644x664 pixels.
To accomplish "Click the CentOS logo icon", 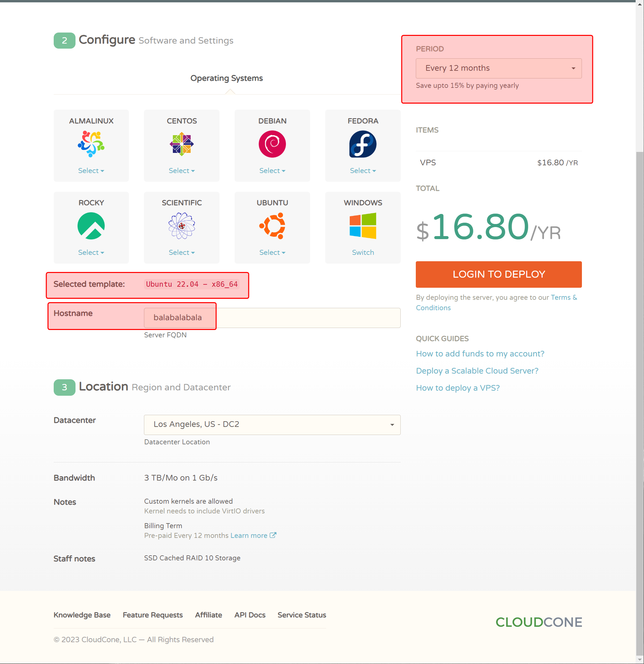I will (181, 144).
